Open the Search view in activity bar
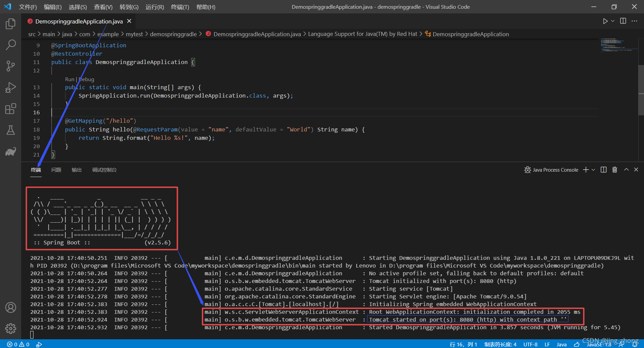This screenshot has width=644, height=348. click(x=10, y=45)
